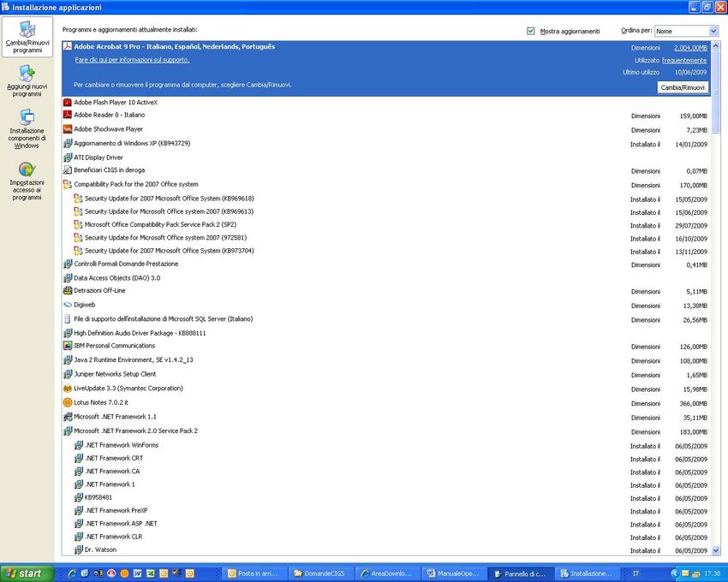
Task: Click the LiveUpdate 3.3 Symantec icon
Action: coord(68,389)
